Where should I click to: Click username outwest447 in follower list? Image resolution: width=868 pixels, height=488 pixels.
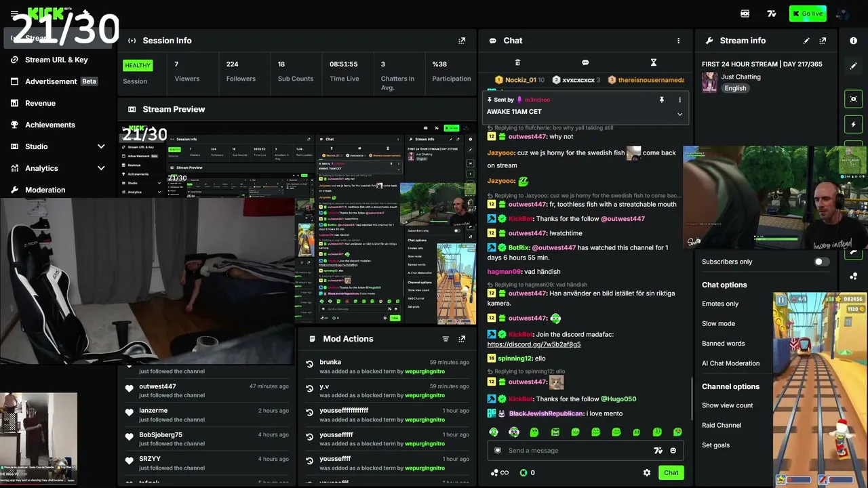click(157, 386)
